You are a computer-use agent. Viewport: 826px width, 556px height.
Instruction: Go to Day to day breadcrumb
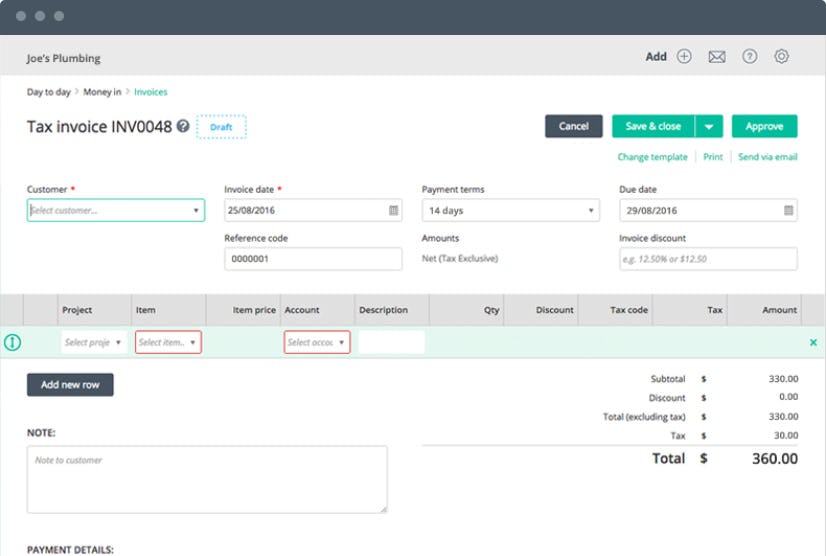[48, 92]
